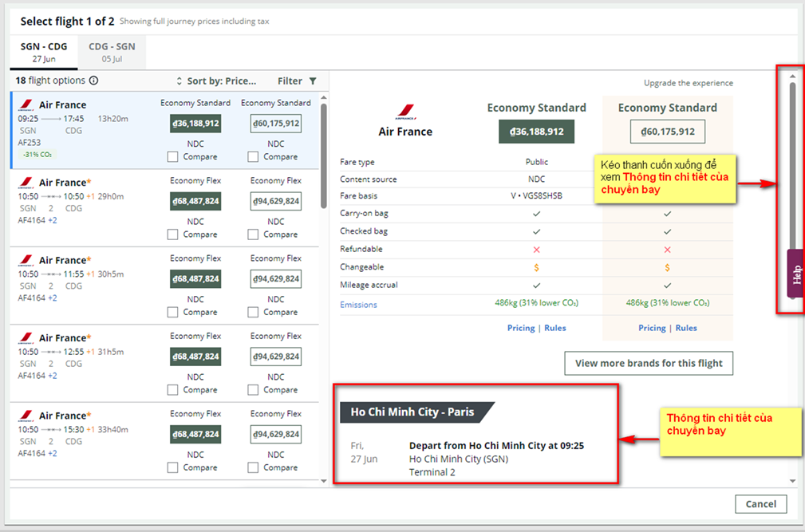The width and height of the screenshot is (805, 532).
Task: Click Air France logo on 09:25 flight
Action: [x=26, y=105]
